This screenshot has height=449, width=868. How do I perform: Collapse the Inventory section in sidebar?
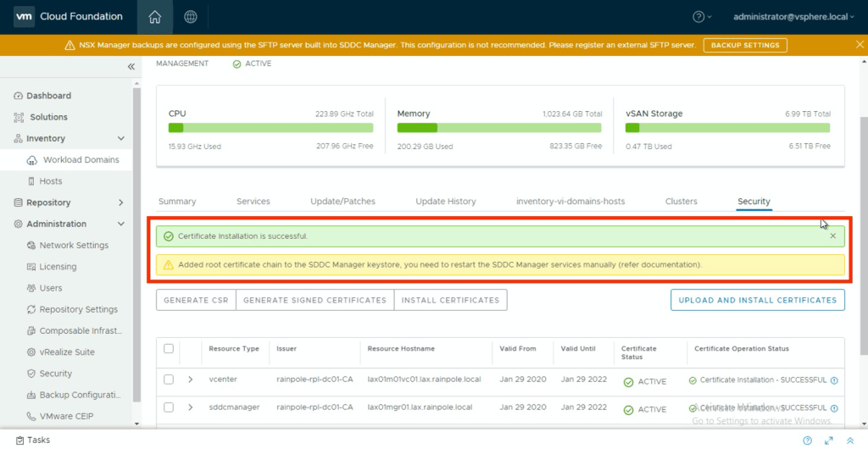coord(120,139)
